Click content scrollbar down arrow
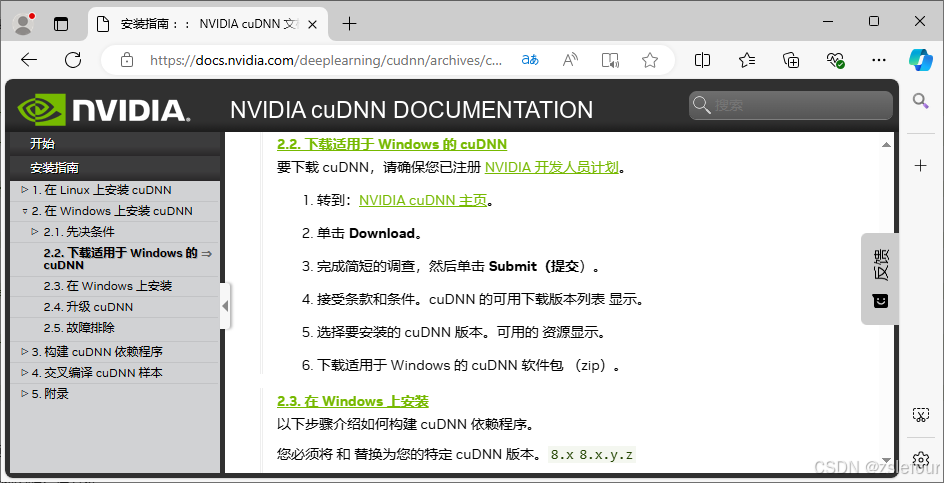Viewport: 944px width, 483px height. point(886,460)
